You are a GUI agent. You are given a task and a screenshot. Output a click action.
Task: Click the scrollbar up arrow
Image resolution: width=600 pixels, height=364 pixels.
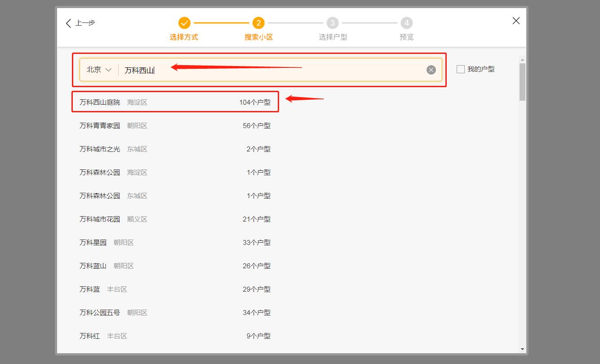pos(522,59)
